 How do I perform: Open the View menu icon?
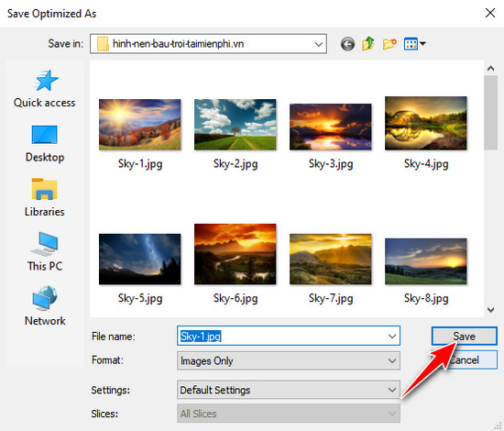[x=414, y=44]
